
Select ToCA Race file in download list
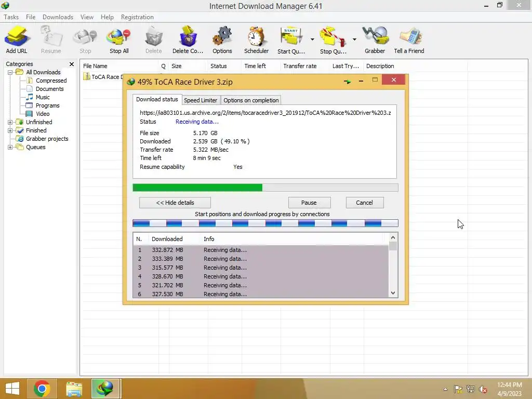pos(103,77)
